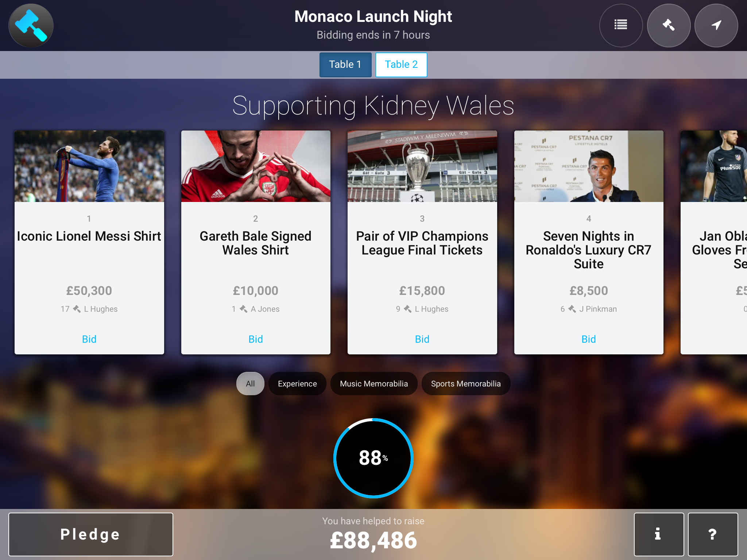747x560 pixels.
Task: Open Champions League trophy thumbnail
Action: click(422, 166)
